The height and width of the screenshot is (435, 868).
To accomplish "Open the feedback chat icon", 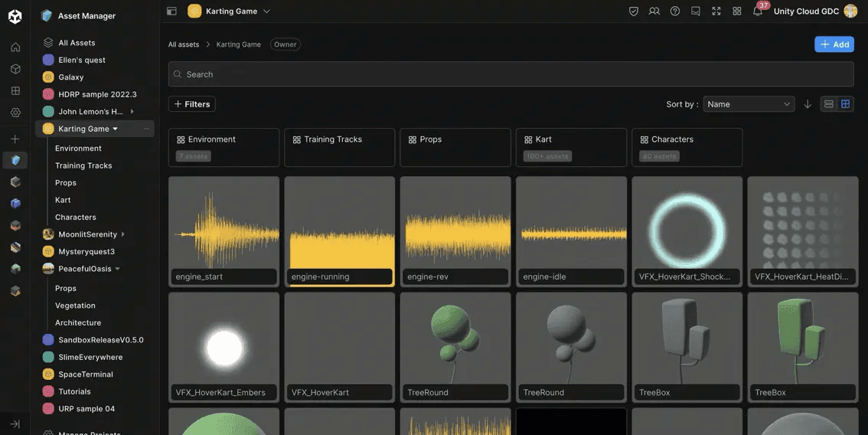I will 695,11.
